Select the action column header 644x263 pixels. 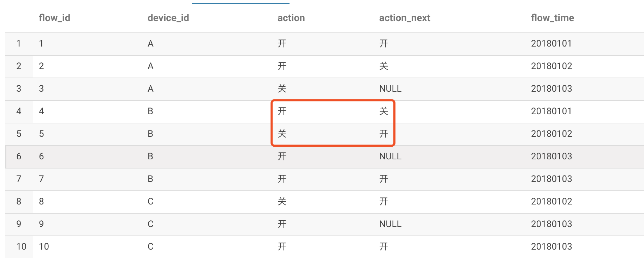[x=291, y=18]
